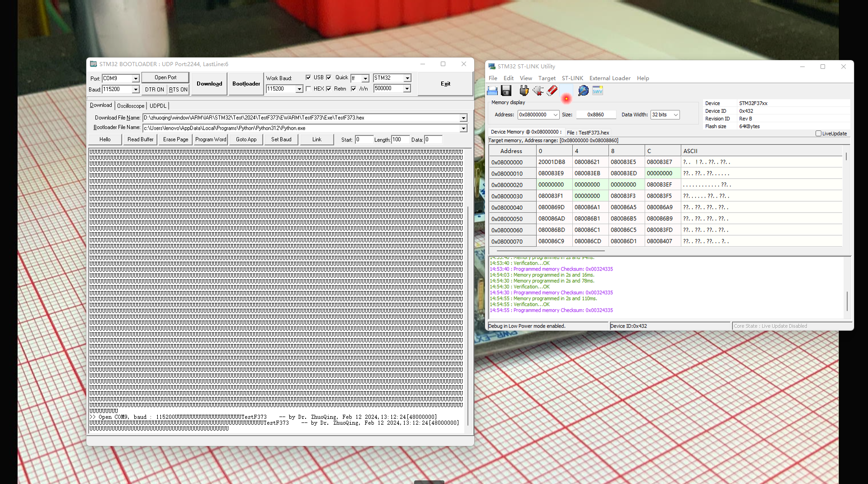The image size is (868, 484).
Task: Toggle the Quick checkbox
Action: [329, 77]
